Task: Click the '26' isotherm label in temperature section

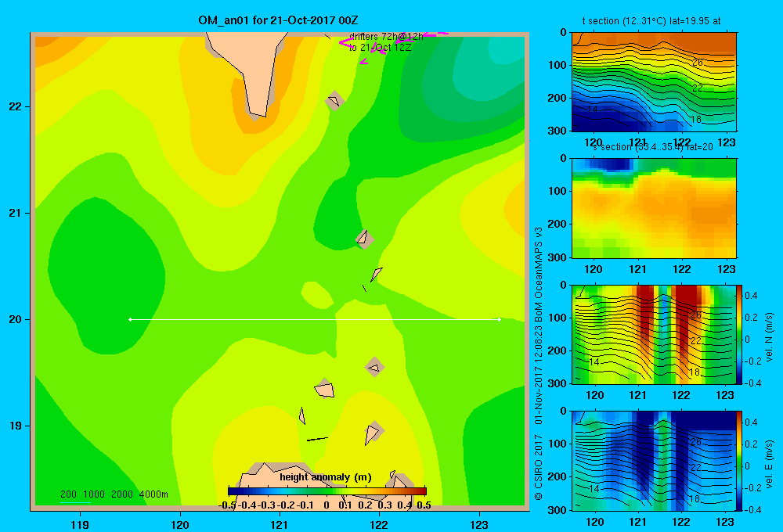Action: pos(697,63)
